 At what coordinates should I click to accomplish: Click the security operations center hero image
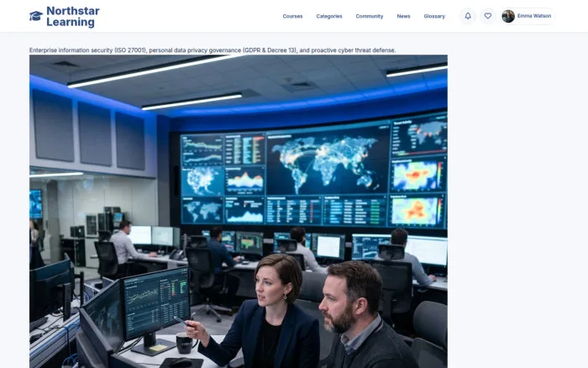[238, 211]
